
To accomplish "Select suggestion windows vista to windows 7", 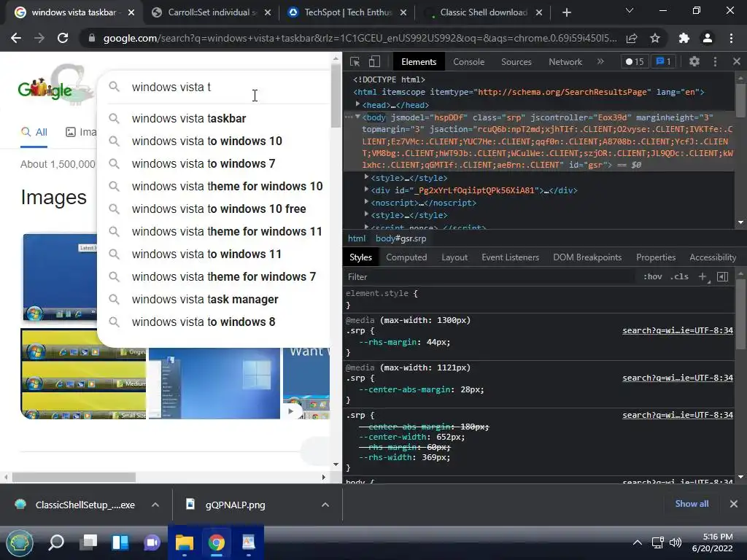I will (x=214, y=164).
